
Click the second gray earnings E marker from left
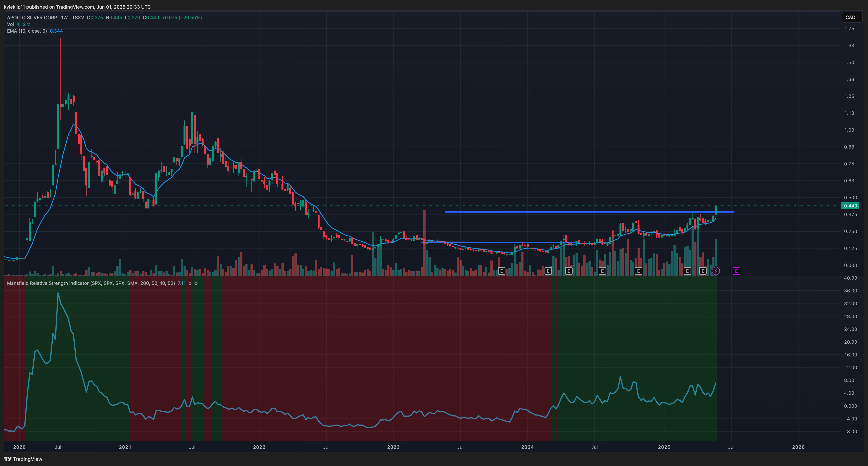click(x=548, y=271)
